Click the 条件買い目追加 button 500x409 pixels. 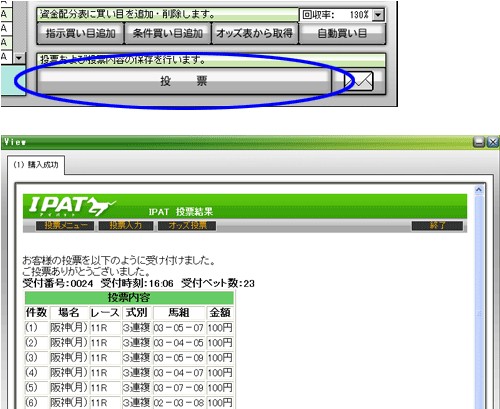168,33
